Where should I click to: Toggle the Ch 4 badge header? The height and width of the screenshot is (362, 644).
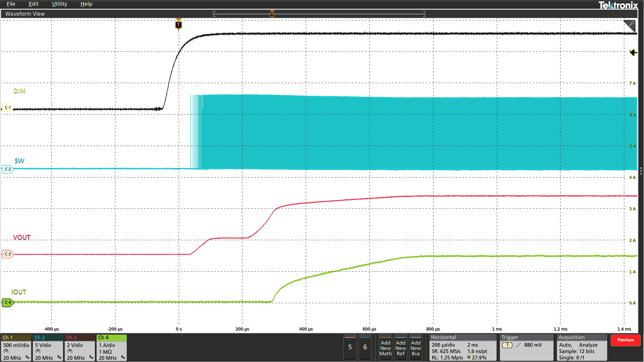(111, 338)
